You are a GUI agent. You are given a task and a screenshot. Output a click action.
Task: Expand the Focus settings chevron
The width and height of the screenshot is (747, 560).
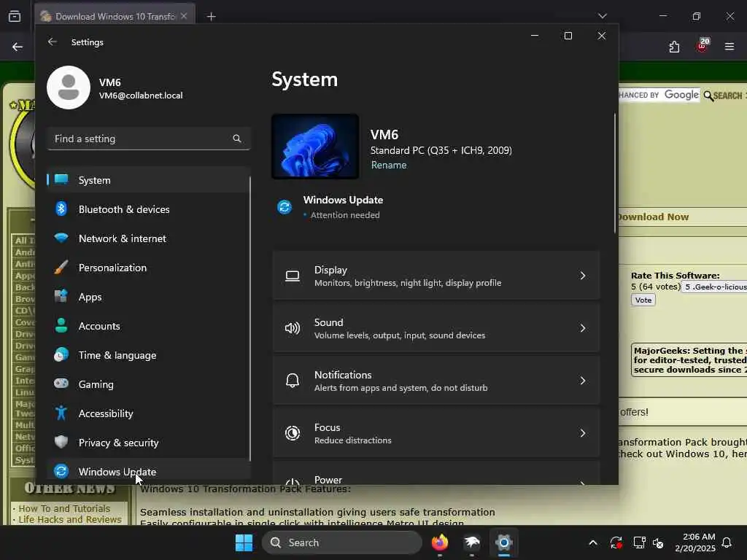pos(582,433)
